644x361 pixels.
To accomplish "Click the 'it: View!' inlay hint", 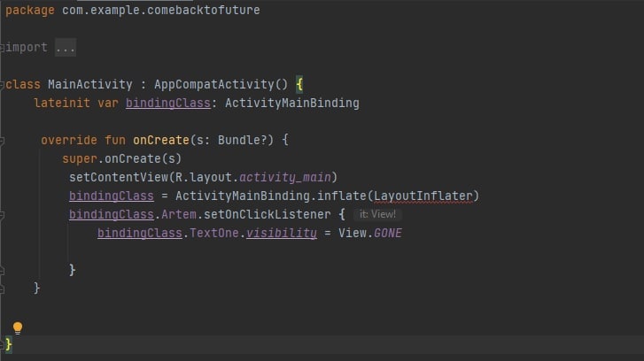I will (377, 214).
